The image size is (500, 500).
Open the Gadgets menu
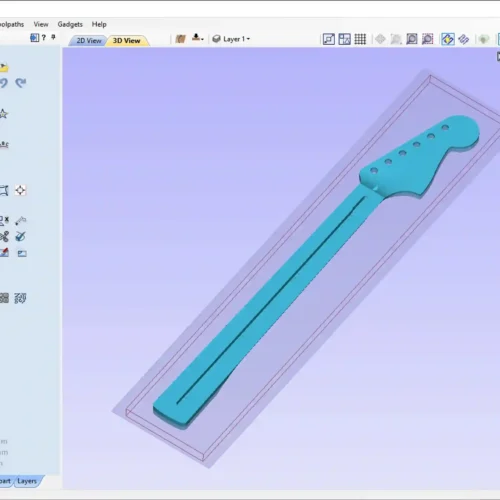pyautogui.click(x=70, y=24)
